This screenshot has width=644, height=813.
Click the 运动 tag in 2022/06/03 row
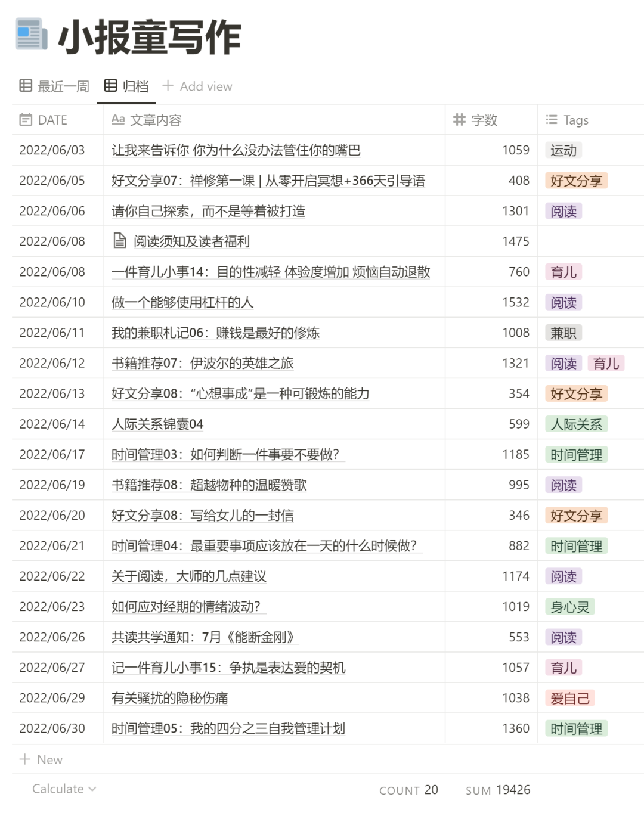click(x=563, y=150)
